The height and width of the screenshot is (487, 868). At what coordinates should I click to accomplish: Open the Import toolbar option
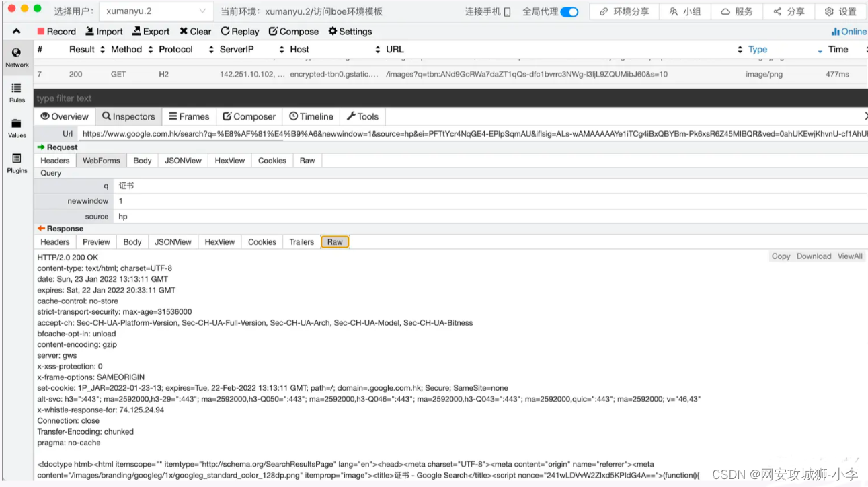[104, 31]
